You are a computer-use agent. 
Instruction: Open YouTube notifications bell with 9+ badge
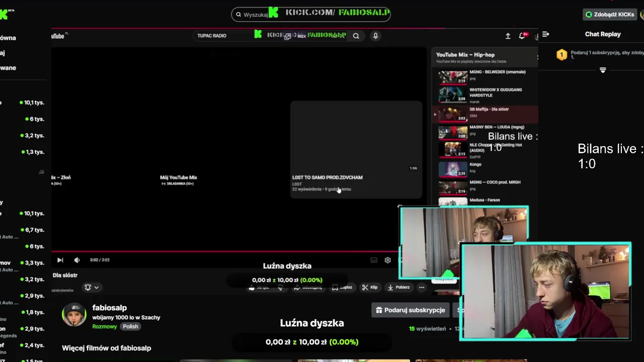coord(522,35)
